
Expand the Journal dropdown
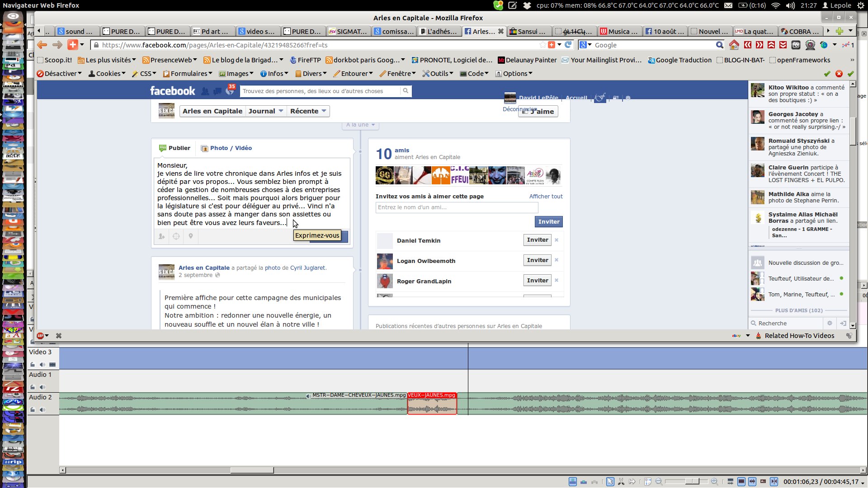tap(266, 111)
